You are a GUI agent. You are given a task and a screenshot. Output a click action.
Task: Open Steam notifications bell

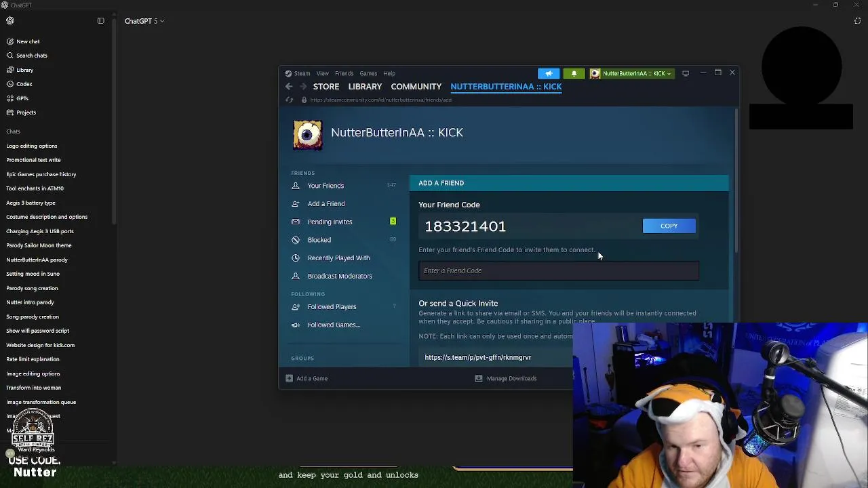[574, 73]
